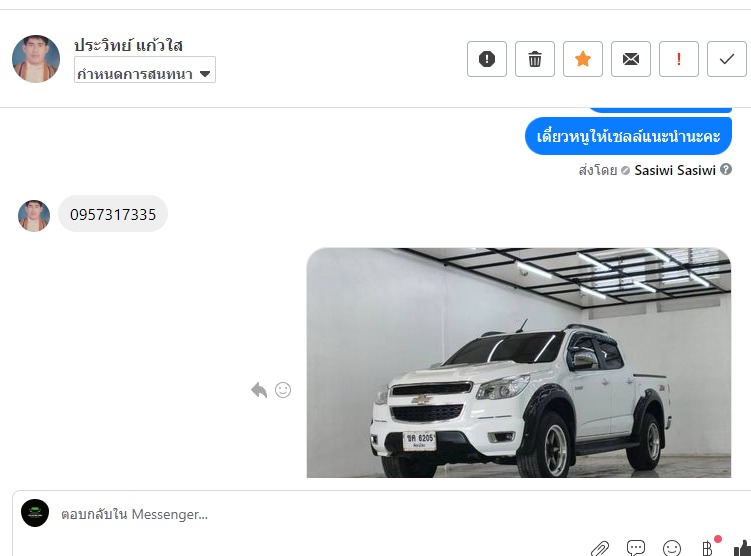Delete conversation using the trash icon

[x=535, y=59]
